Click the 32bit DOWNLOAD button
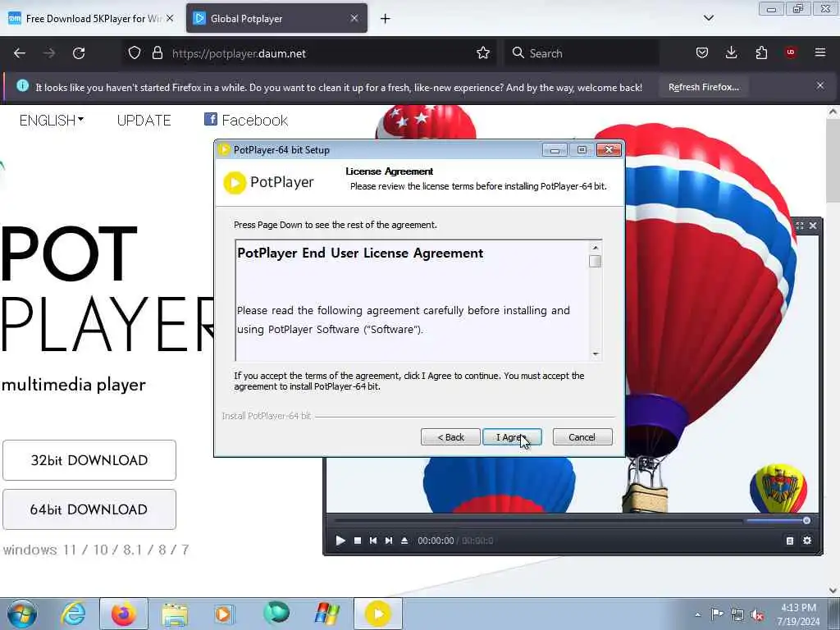This screenshot has height=630, width=840. pos(89,460)
